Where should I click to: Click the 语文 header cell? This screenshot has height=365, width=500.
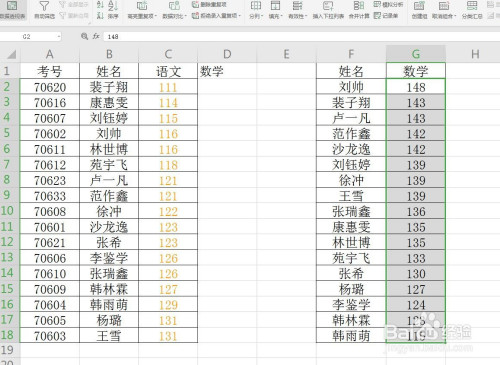[168, 71]
